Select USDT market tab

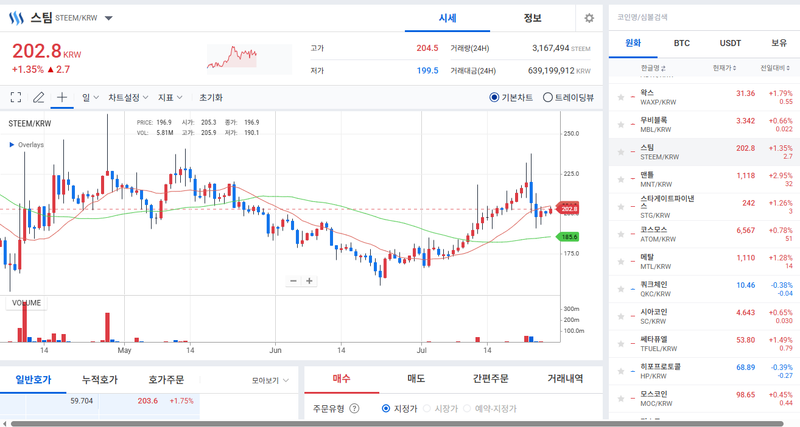[730, 43]
